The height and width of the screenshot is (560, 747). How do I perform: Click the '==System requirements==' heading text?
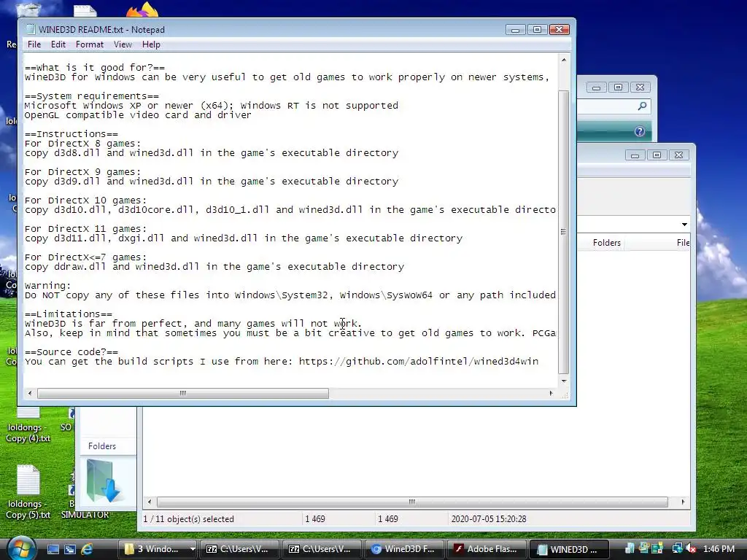coord(91,96)
